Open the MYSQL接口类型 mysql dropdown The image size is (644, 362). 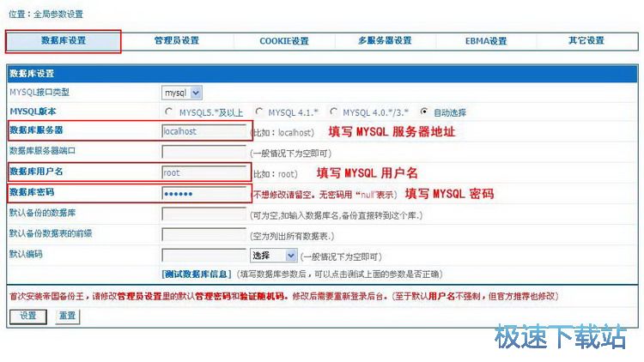point(181,93)
